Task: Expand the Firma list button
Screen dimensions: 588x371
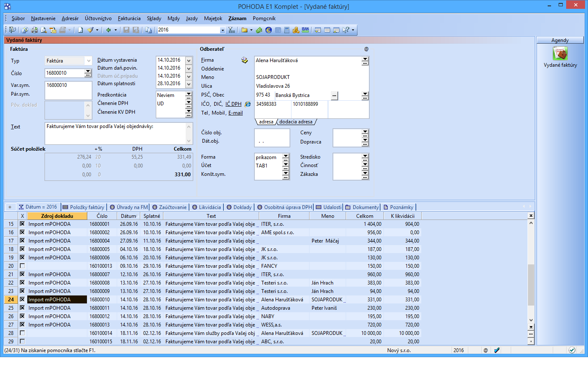Action: tap(365, 61)
